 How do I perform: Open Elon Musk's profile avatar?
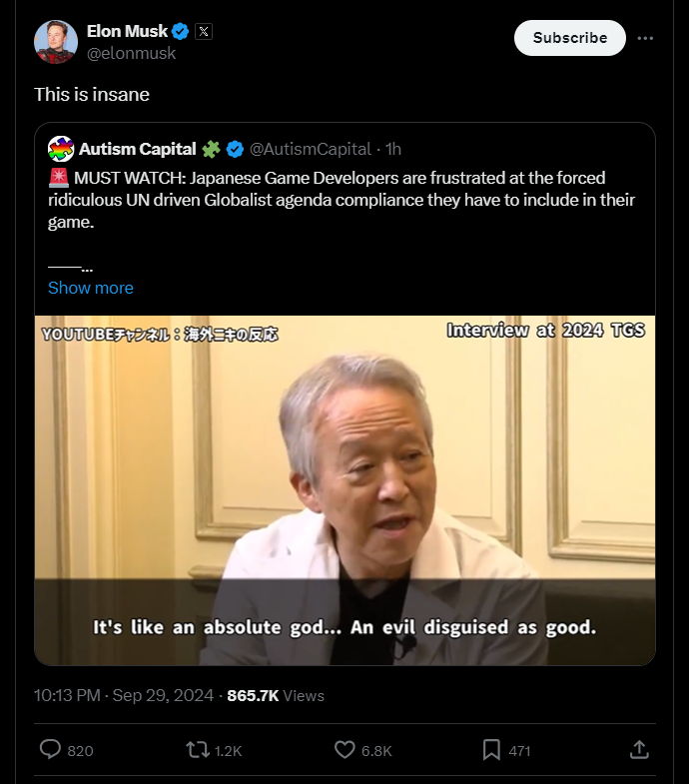click(x=56, y=42)
